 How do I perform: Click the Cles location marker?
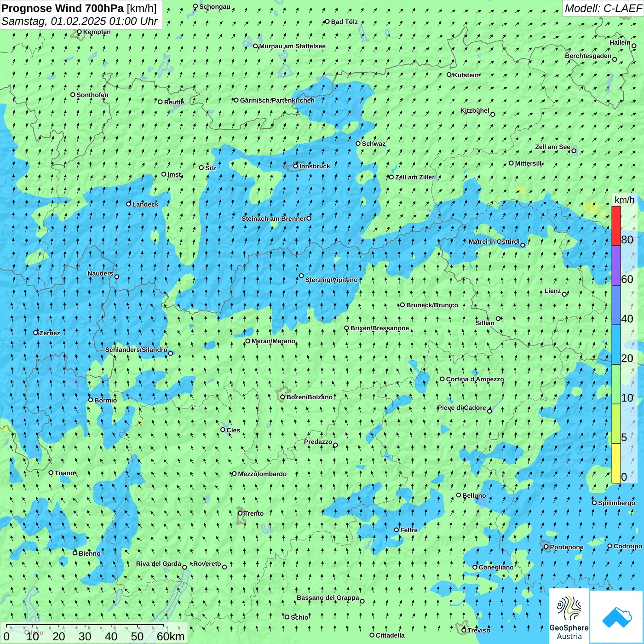pyautogui.click(x=223, y=430)
